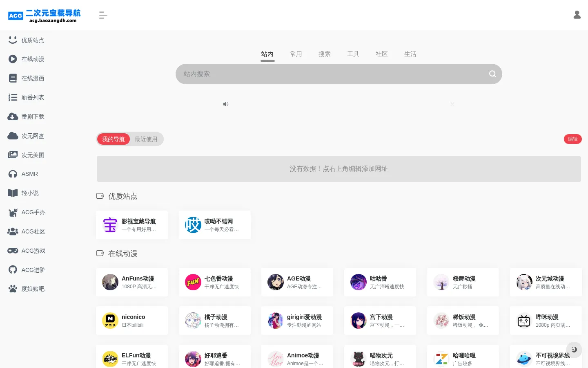Open the niconico card
Viewport: 588px width, 368px height.
pyautogui.click(x=132, y=321)
